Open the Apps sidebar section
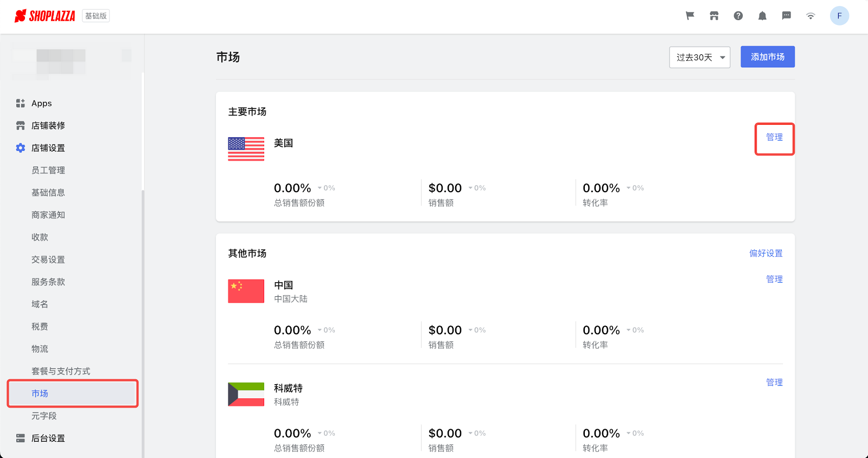Viewport: 868px width, 458px height. (41, 103)
